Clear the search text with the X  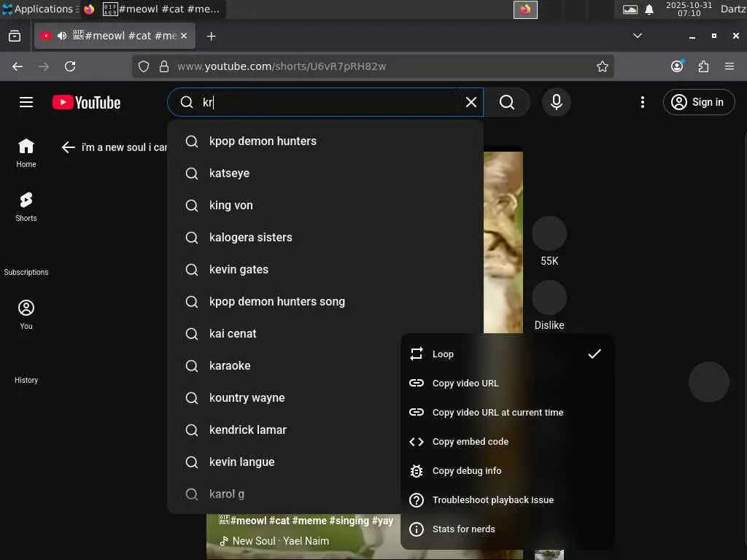point(471,102)
